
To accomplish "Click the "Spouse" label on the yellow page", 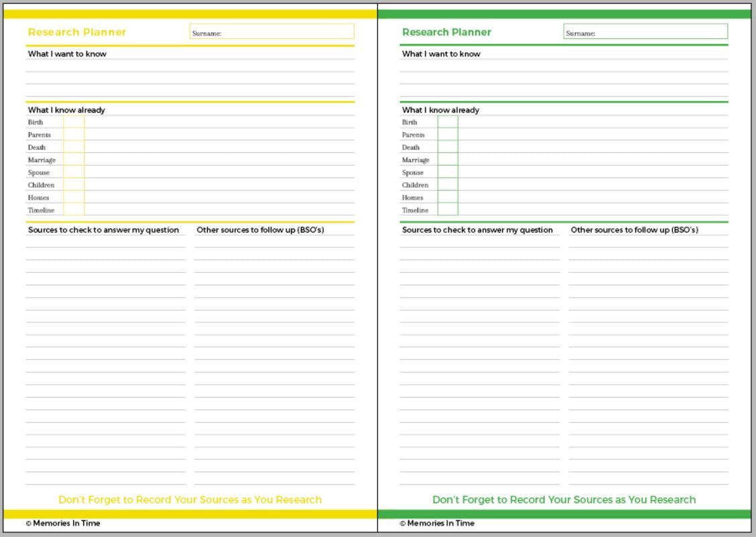I will click(39, 172).
